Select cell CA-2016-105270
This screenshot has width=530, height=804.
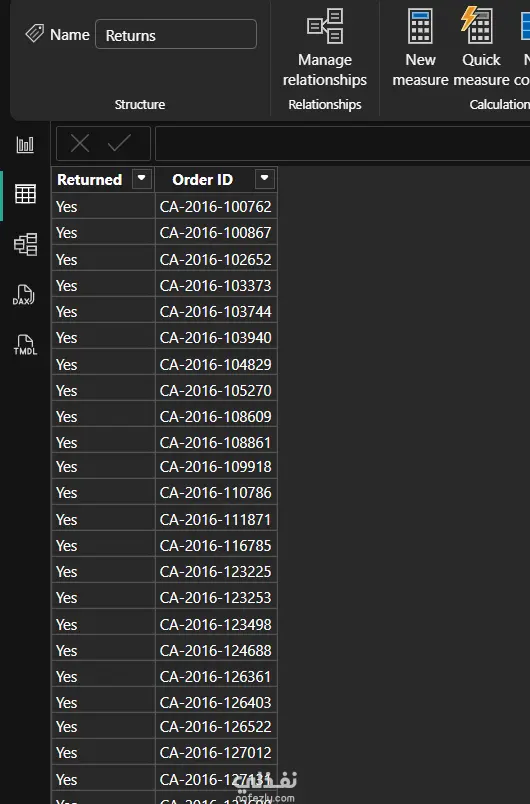click(216, 390)
